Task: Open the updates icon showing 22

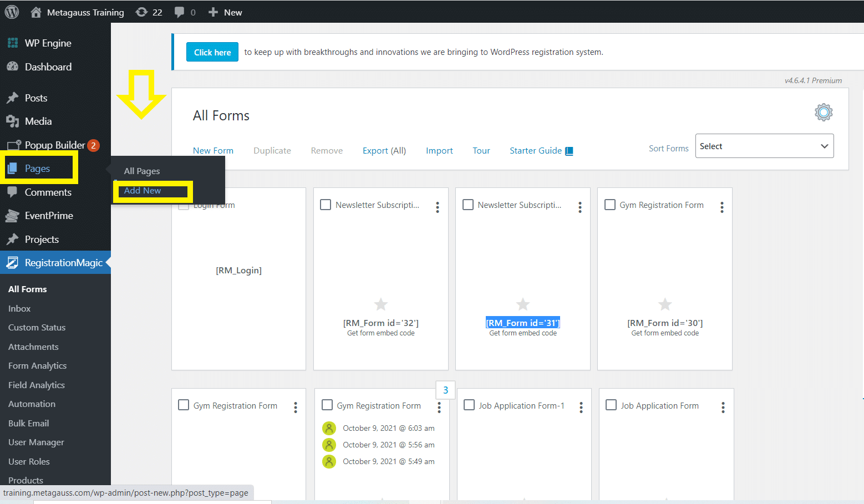Action: (142, 12)
